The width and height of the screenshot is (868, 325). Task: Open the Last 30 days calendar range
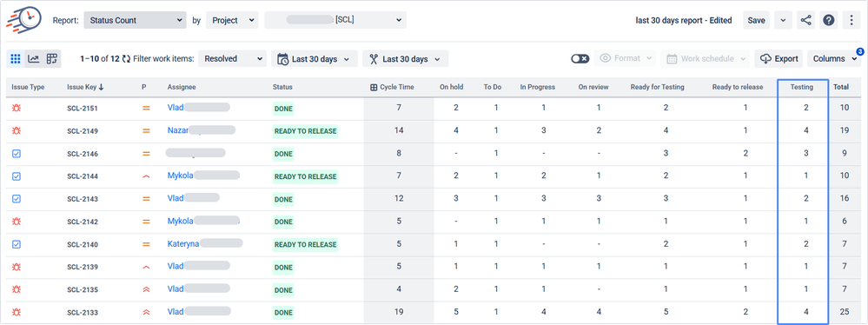point(314,59)
